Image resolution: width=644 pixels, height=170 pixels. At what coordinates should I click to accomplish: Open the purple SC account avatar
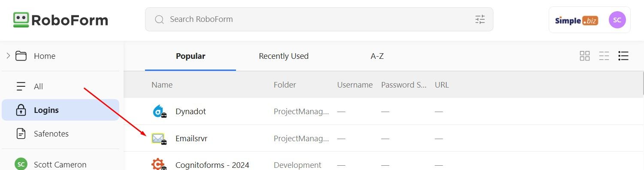(x=617, y=20)
